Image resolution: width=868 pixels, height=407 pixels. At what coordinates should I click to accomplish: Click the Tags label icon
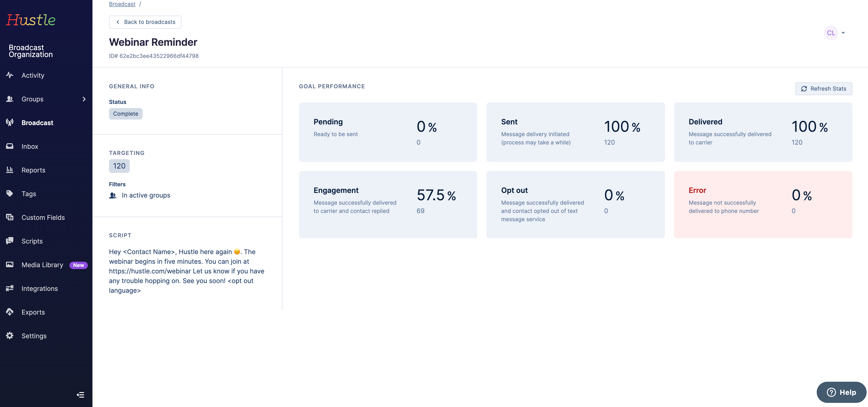click(x=10, y=193)
